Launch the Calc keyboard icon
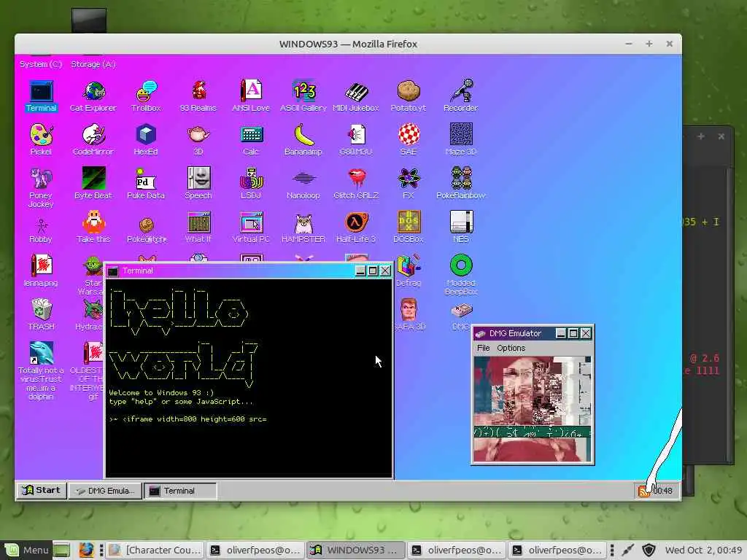This screenshot has height=560, width=747. coord(251,139)
